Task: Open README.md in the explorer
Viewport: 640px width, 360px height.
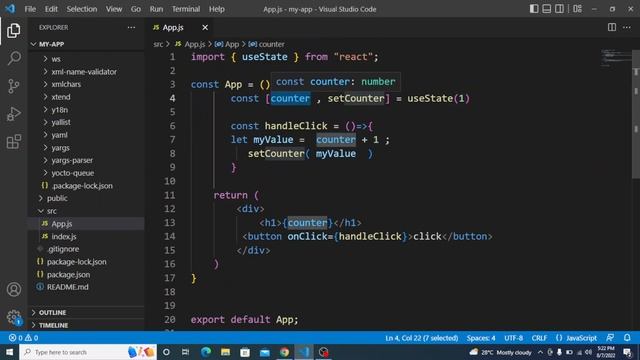Action: tap(87, 287)
